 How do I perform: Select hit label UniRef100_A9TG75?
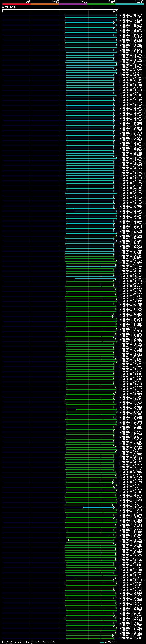[131, 63]
